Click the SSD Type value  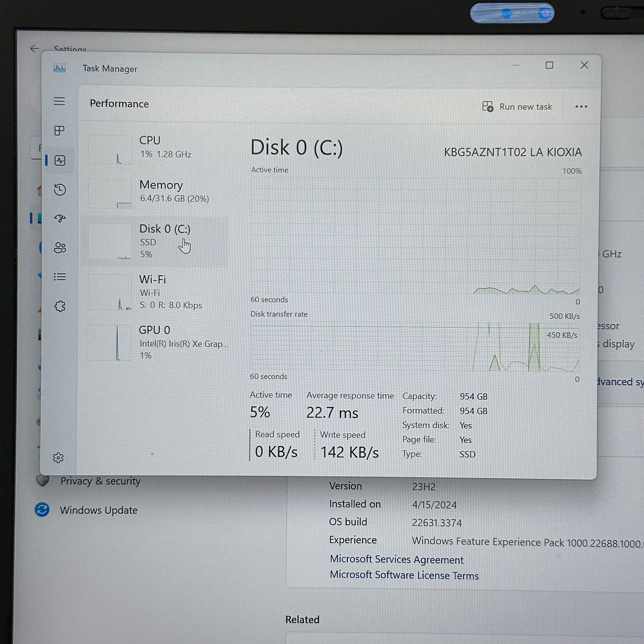(x=467, y=454)
